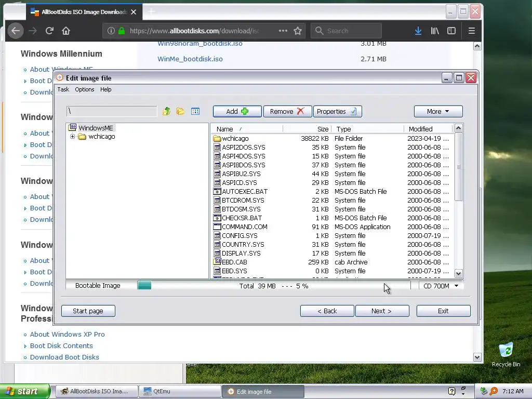Select COUNTRY.SYS file icon

217,244
